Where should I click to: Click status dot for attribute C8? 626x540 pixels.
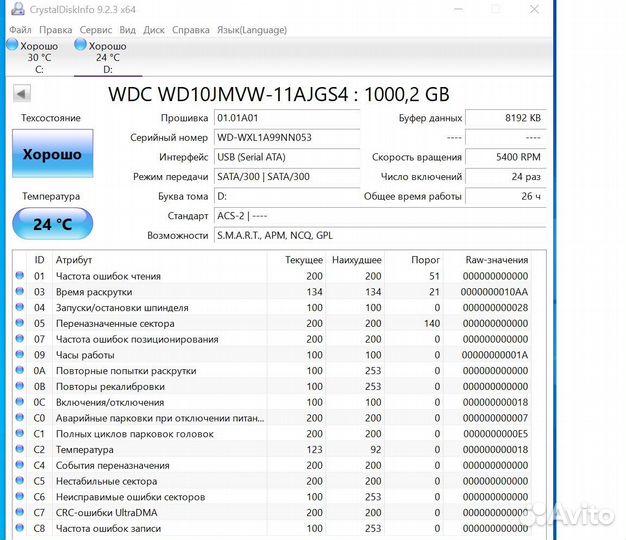tap(20, 528)
